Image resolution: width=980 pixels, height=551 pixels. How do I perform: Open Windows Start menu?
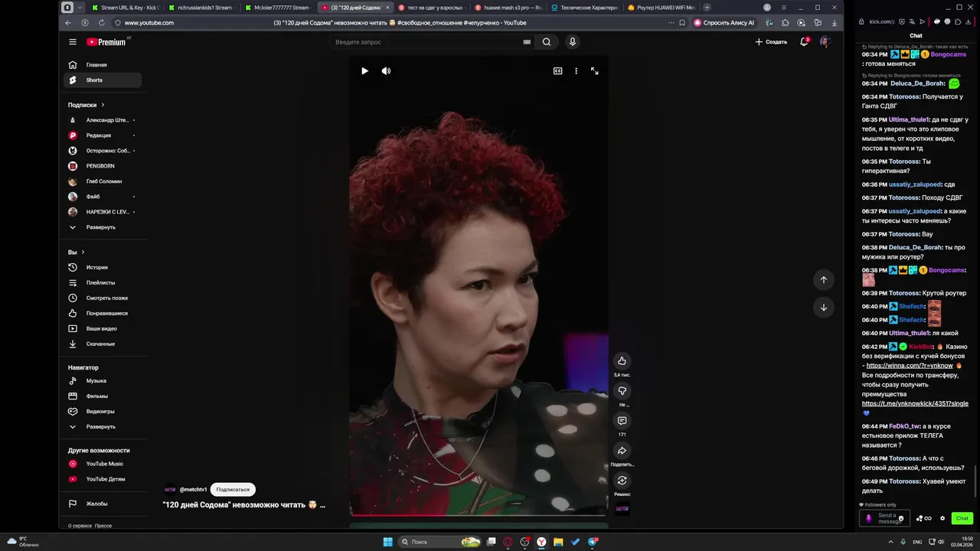[387, 542]
